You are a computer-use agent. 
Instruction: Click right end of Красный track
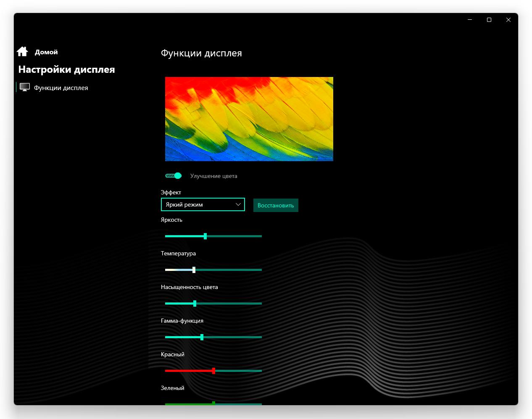[261, 371]
